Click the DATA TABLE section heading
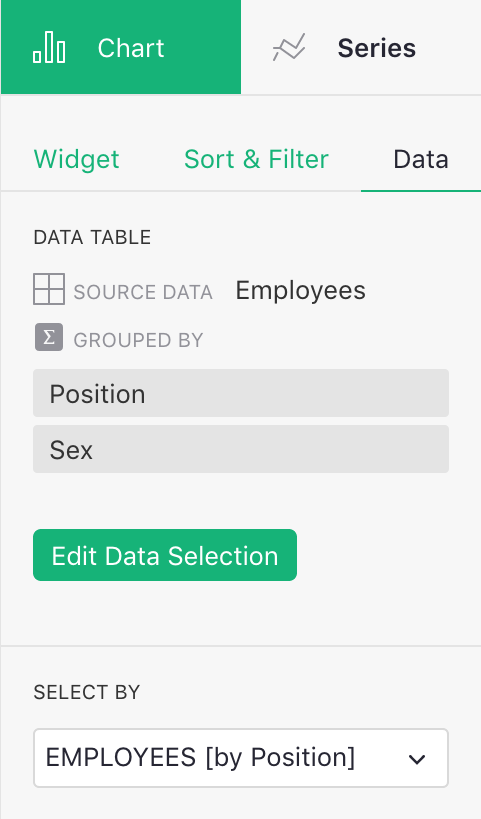The height and width of the screenshot is (819, 481). pyautogui.click(x=92, y=238)
